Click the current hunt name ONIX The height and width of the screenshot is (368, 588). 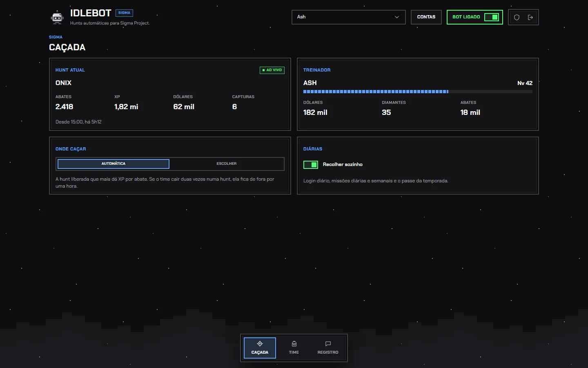63,83
